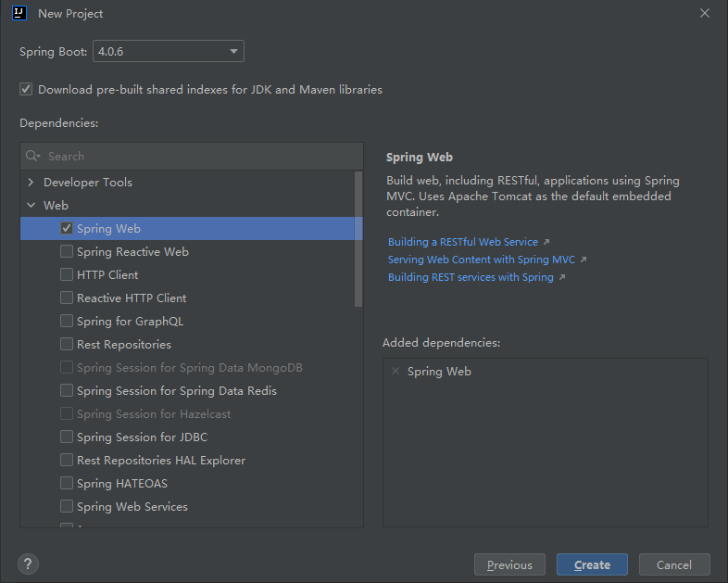Click the Cancel button

(x=674, y=564)
